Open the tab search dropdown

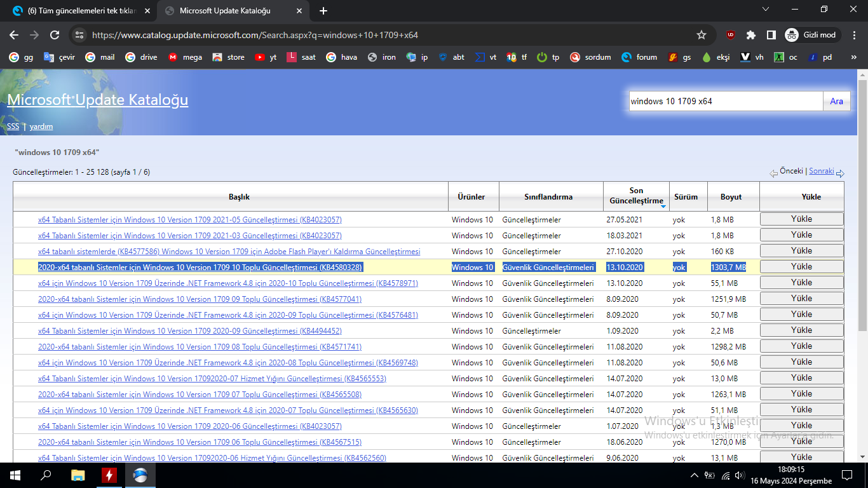[x=766, y=10]
